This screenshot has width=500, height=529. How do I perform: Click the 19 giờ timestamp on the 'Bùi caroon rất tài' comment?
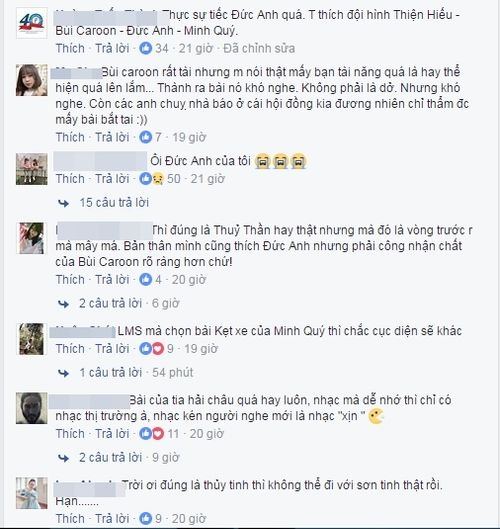(x=189, y=137)
